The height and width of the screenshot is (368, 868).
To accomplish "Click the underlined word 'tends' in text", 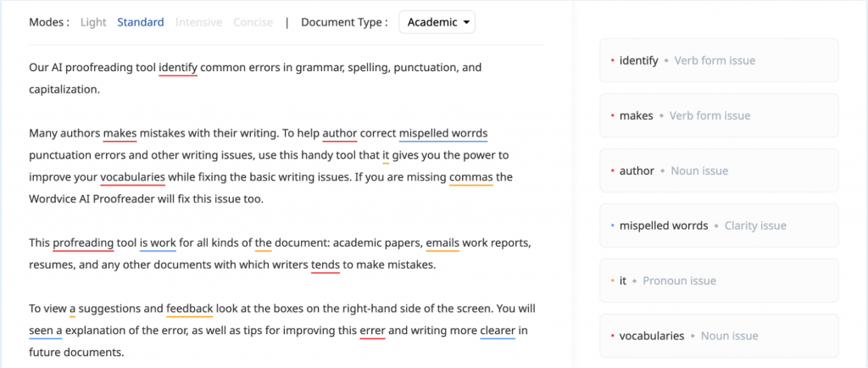I will tap(325, 265).
